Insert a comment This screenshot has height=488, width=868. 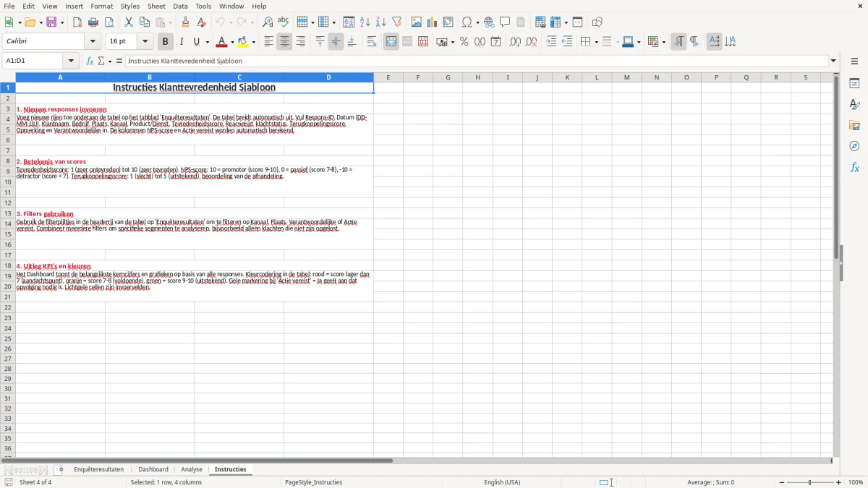click(x=505, y=22)
